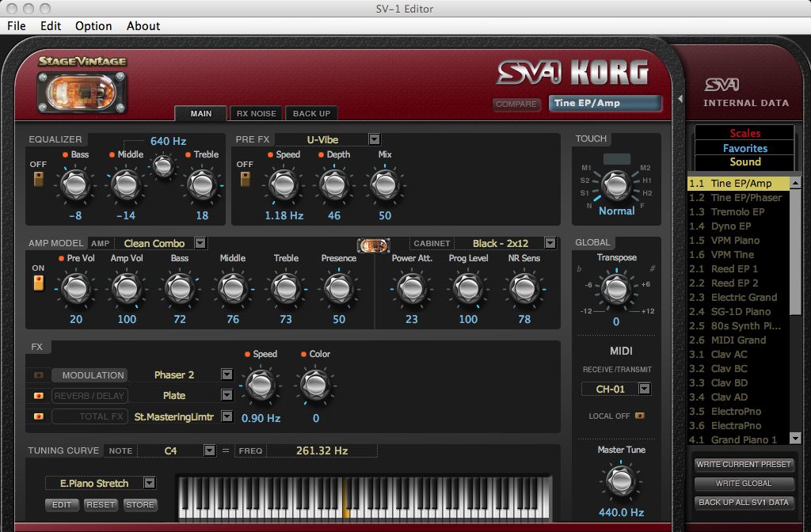Click the Power Att. knob
811x532 pixels.
coord(412,288)
